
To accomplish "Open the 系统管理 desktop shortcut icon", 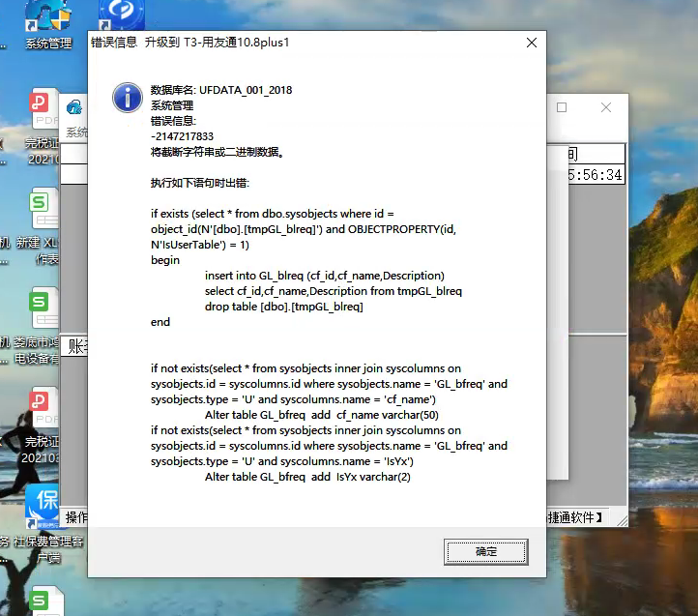I will (48, 24).
